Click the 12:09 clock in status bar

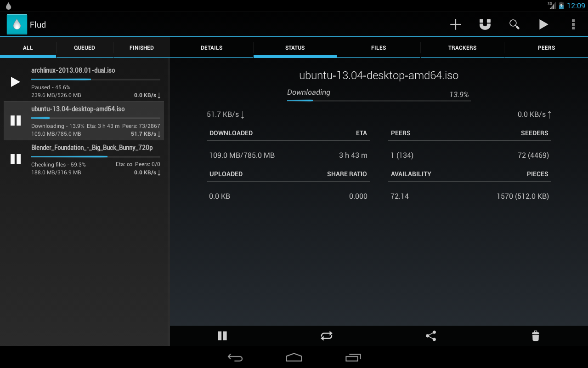pyautogui.click(x=576, y=6)
